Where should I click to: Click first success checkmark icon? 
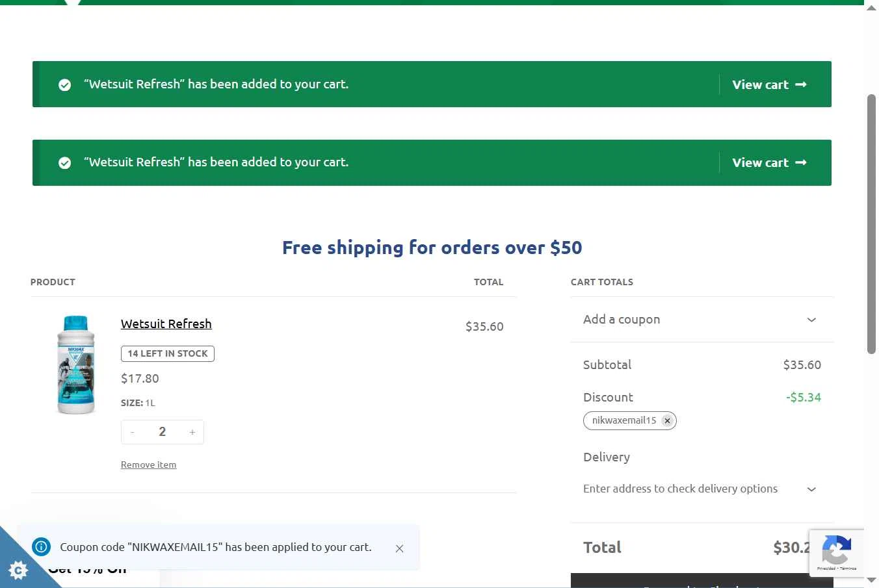coord(65,85)
